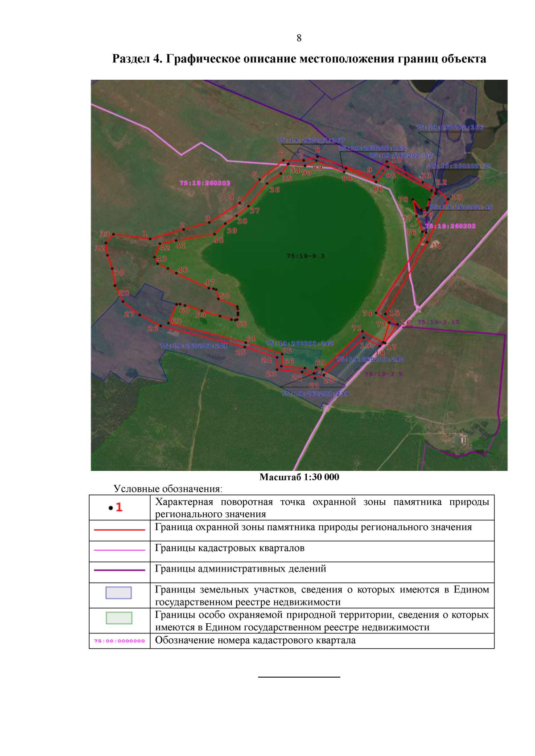Click magenta quarter label 75:19:260203
Image resolution: width=535 pixels, height=756 pixels.
point(205,183)
